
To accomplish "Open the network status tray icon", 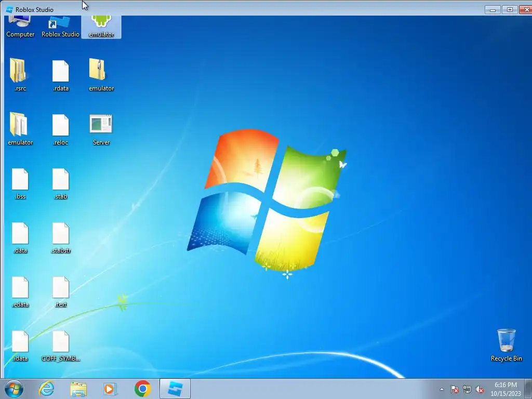I will [467, 389].
